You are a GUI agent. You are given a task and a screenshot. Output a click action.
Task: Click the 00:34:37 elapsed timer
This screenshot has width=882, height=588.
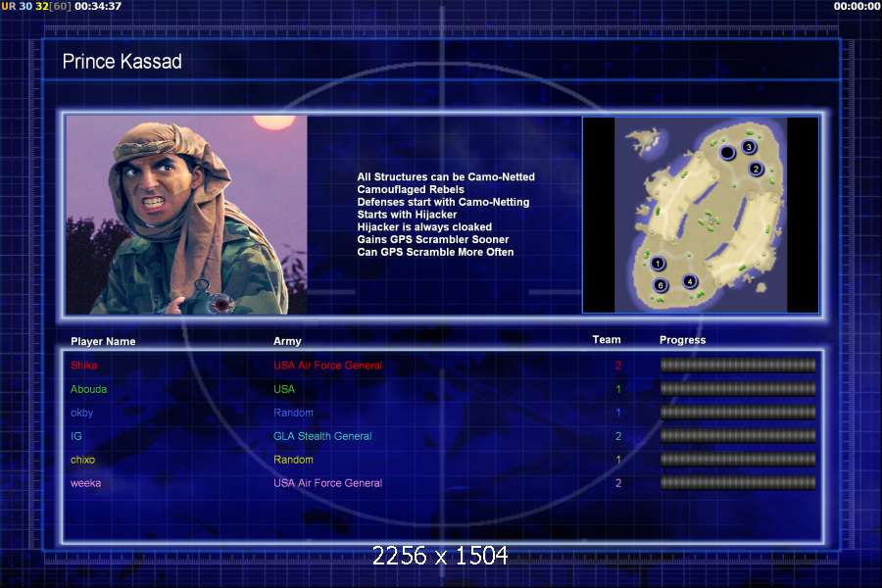[x=98, y=6]
